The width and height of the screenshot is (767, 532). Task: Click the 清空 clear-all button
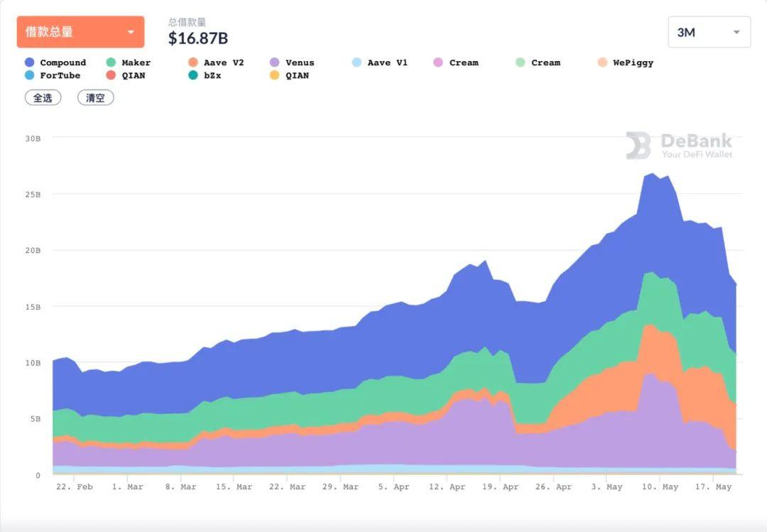tap(95, 98)
